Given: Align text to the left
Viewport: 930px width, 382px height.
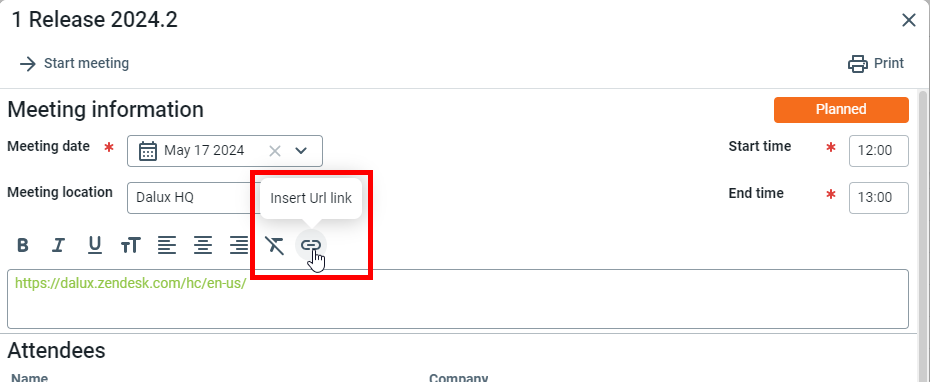Looking at the screenshot, I should coord(167,245).
